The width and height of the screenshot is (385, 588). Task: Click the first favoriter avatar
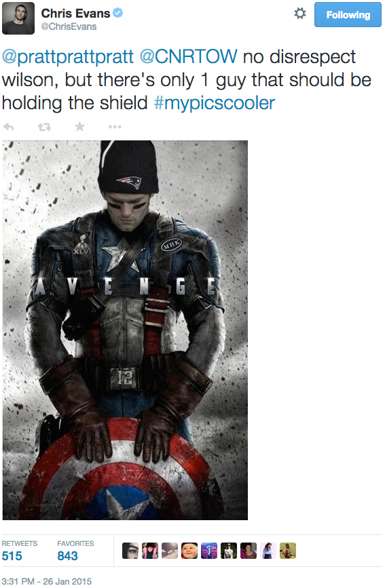(x=130, y=551)
